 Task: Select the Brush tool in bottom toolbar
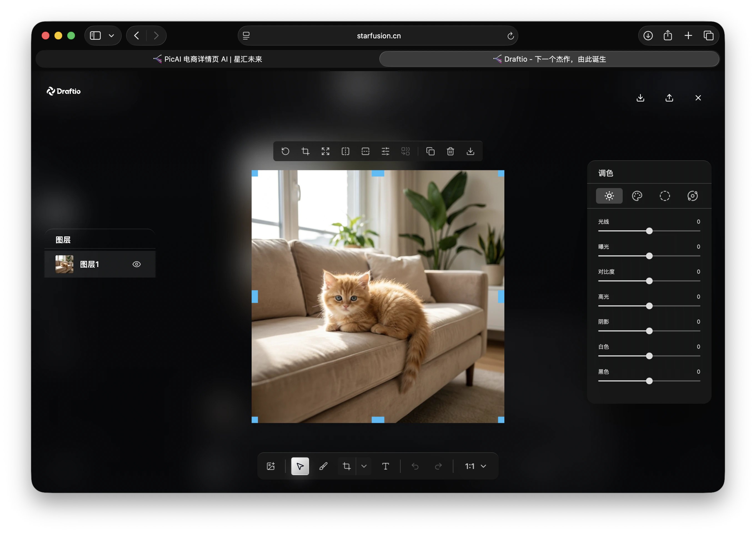point(323,466)
